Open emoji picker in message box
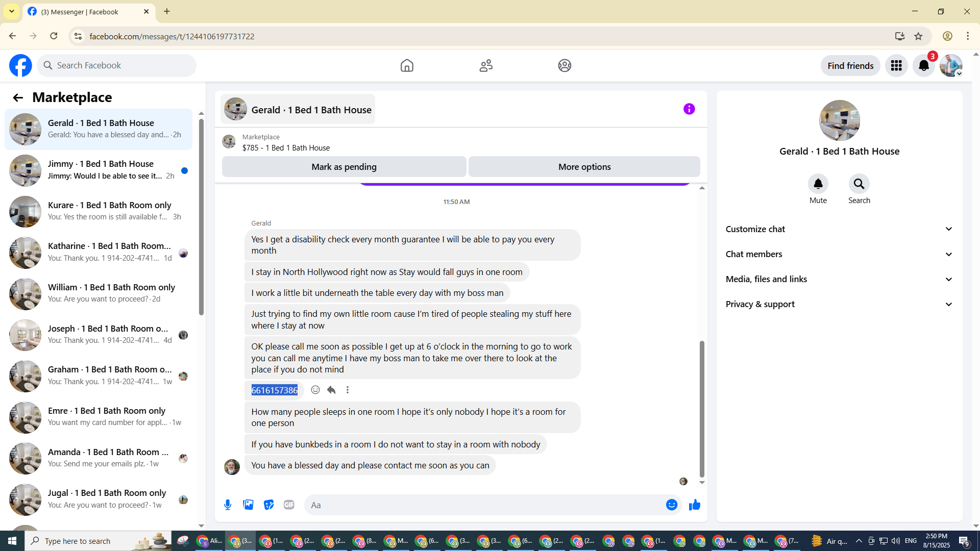The height and width of the screenshot is (551, 980). pos(672,505)
